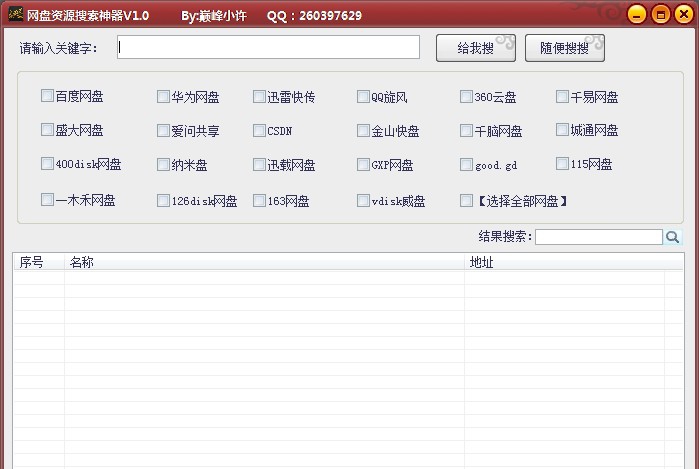Viewport: 699px width, 469px height.
Task: Enable the 115网盘 checkbox
Action: 562,164
